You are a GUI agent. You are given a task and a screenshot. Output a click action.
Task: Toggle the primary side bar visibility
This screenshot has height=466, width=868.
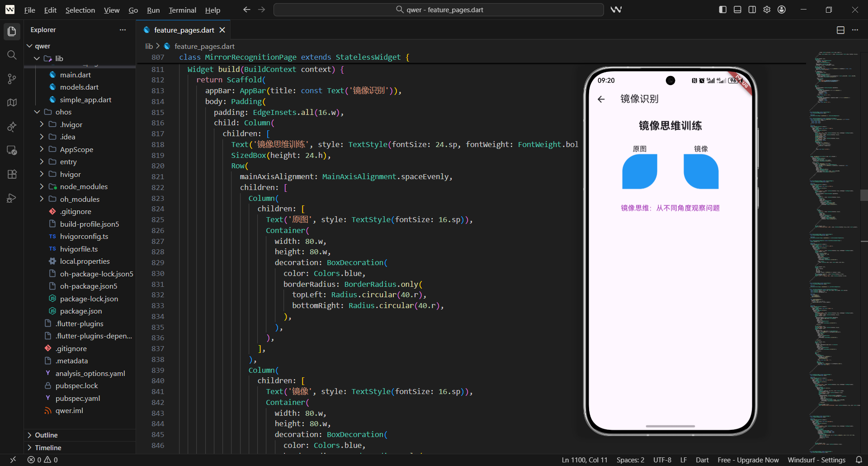tap(722, 10)
